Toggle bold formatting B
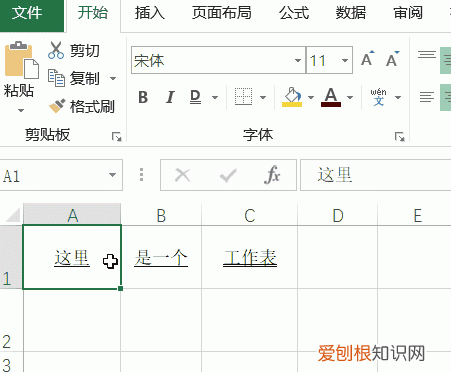The image size is (451, 372). (x=143, y=97)
